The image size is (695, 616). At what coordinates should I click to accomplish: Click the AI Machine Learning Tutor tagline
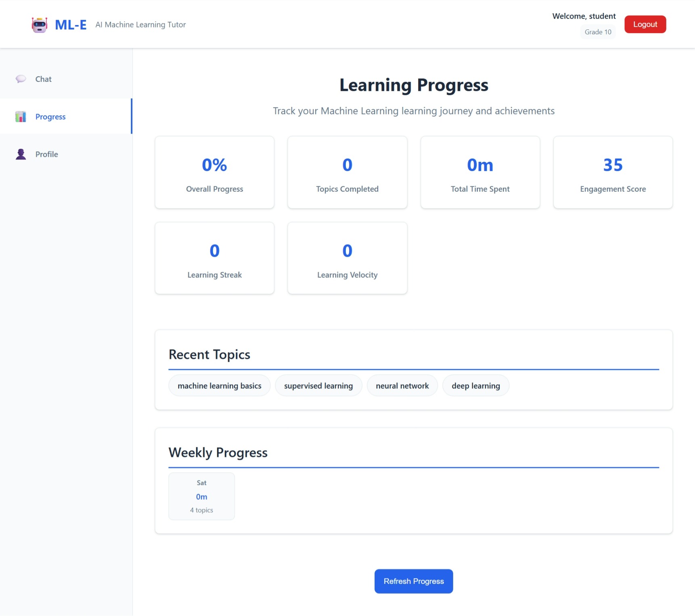pos(140,25)
